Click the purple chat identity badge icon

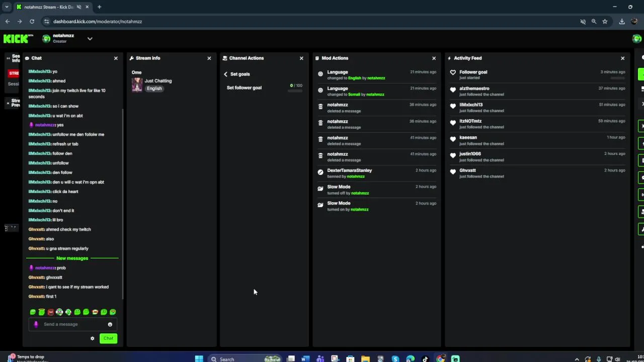pyautogui.click(x=36, y=324)
